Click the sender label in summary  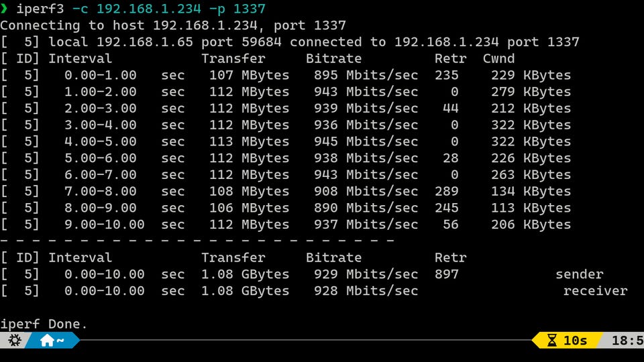(x=580, y=274)
